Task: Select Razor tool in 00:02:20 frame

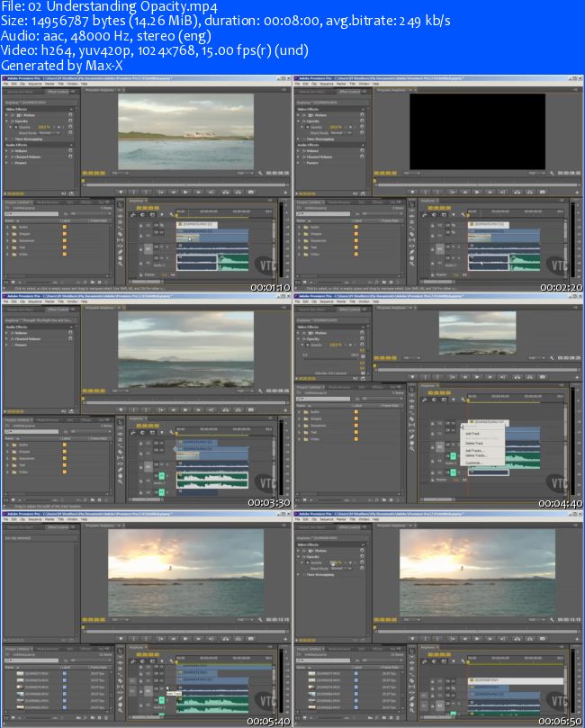Action: (411, 235)
